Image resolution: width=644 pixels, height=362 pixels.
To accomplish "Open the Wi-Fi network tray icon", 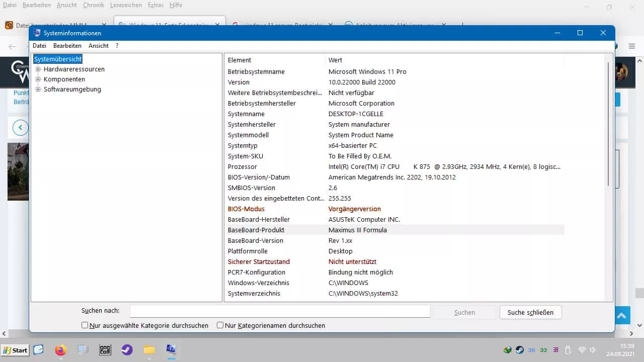I will click(x=582, y=350).
